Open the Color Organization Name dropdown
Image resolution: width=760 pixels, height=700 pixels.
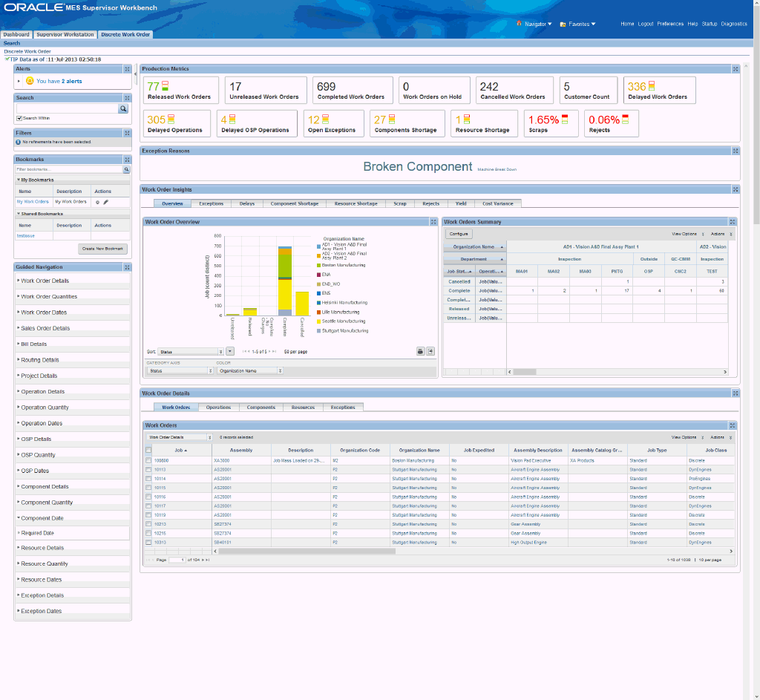pos(249,371)
